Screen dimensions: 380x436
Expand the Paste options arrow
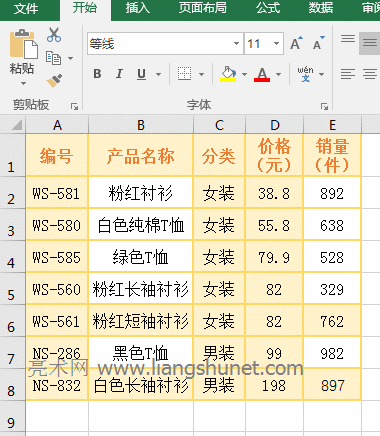[x=23, y=83]
